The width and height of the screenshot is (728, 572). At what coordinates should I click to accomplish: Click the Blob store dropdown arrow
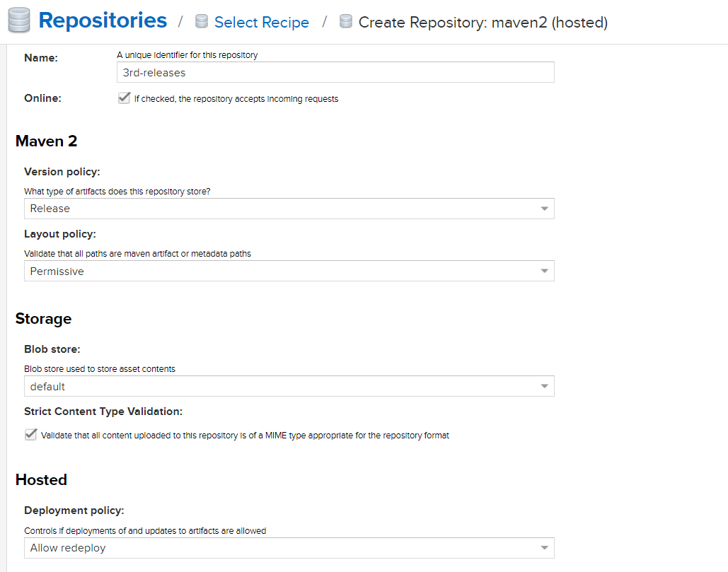point(544,387)
